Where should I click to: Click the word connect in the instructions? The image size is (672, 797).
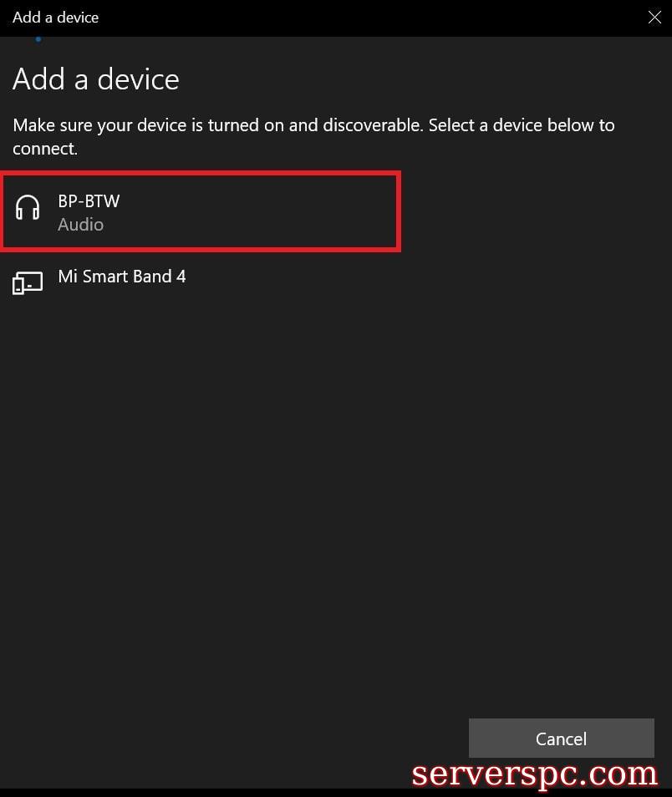tap(42, 150)
